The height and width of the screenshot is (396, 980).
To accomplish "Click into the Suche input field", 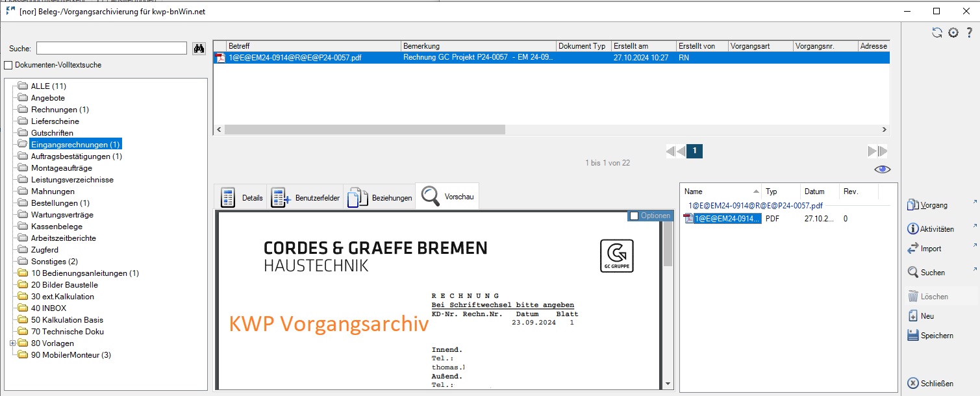I will pyautogui.click(x=112, y=48).
